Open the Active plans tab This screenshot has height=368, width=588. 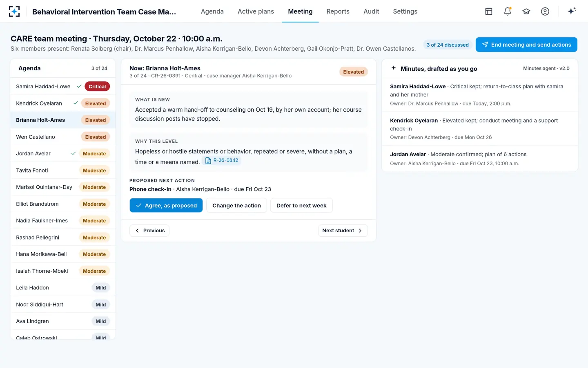click(256, 11)
